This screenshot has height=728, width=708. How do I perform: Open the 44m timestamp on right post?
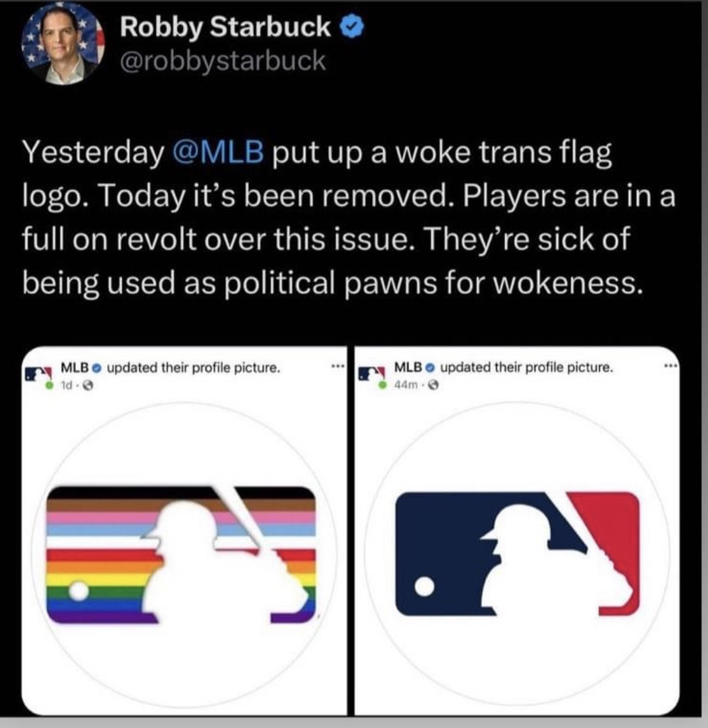pyautogui.click(x=404, y=385)
